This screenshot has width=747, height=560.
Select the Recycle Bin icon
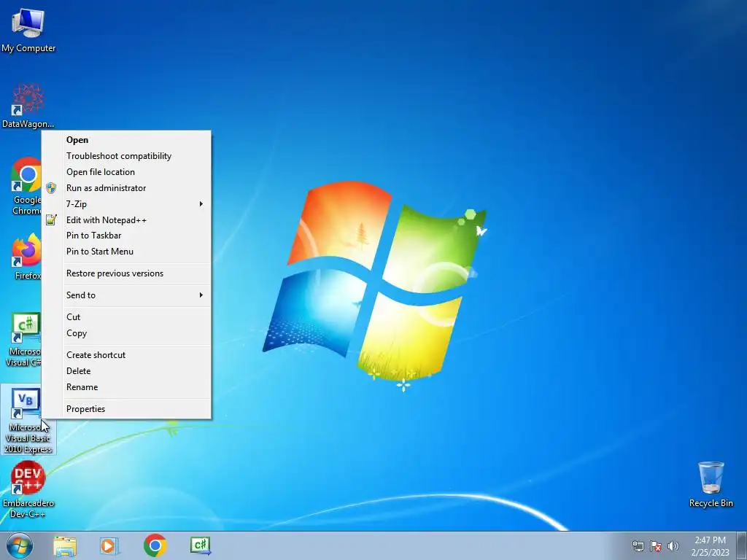pyautogui.click(x=711, y=484)
